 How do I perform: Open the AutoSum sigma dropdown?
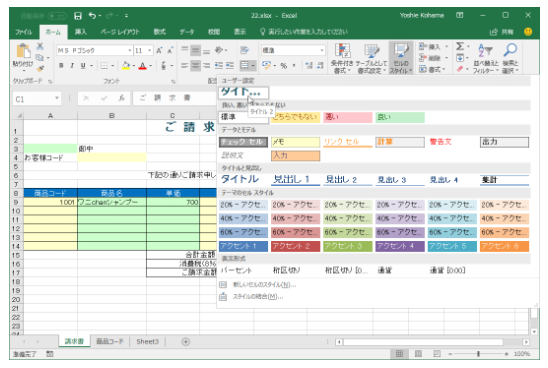click(x=468, y=46)
